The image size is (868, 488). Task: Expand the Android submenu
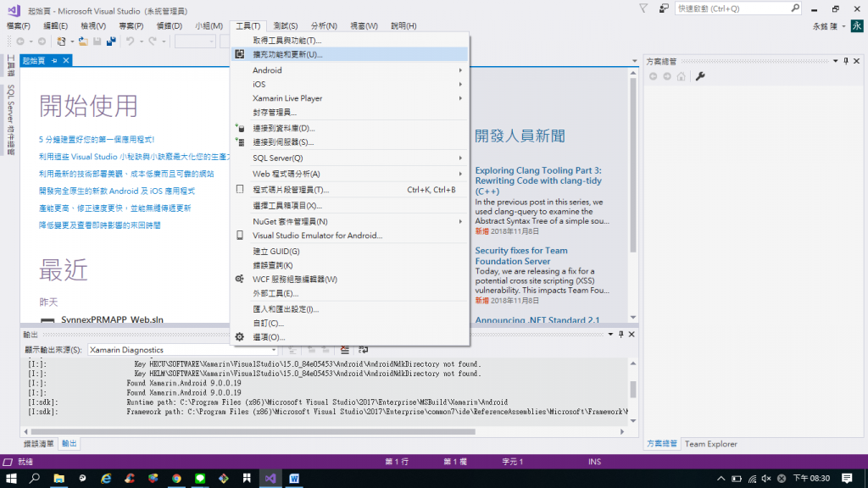[x=350, y=70]
